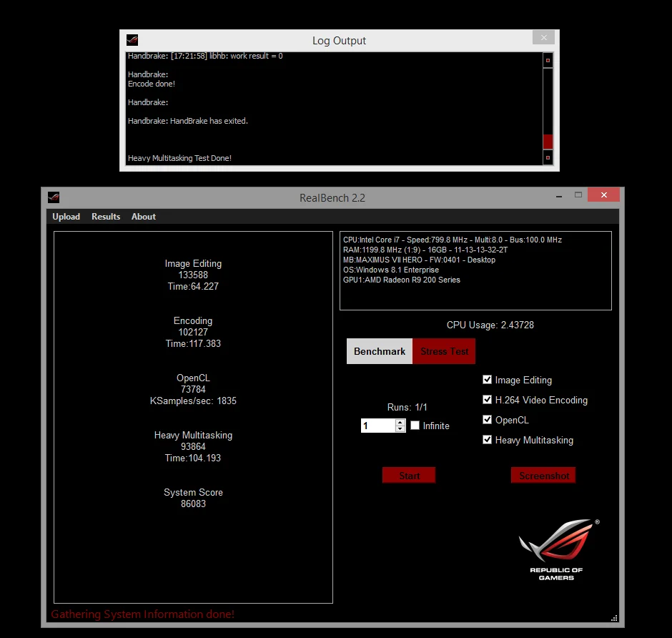The image size is (672, 638).
Task: Minimize the RealBench 2.2 window
Action: point(559,196)
